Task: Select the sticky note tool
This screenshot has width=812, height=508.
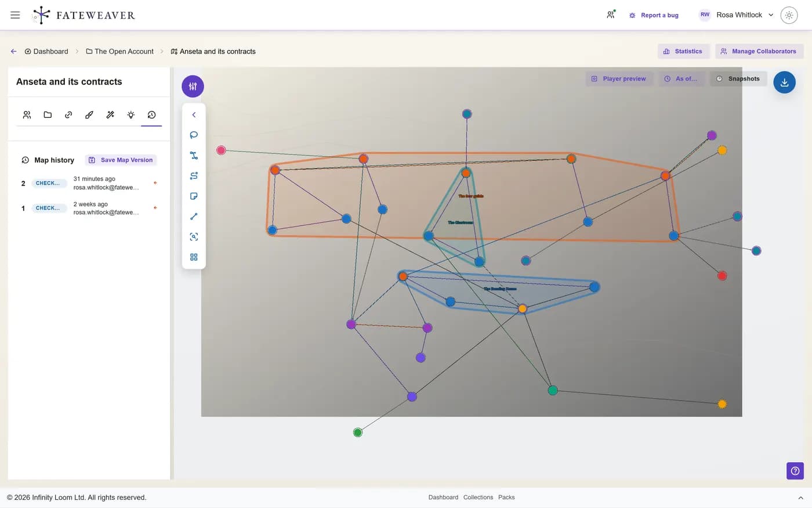Action: coord(194,196)
